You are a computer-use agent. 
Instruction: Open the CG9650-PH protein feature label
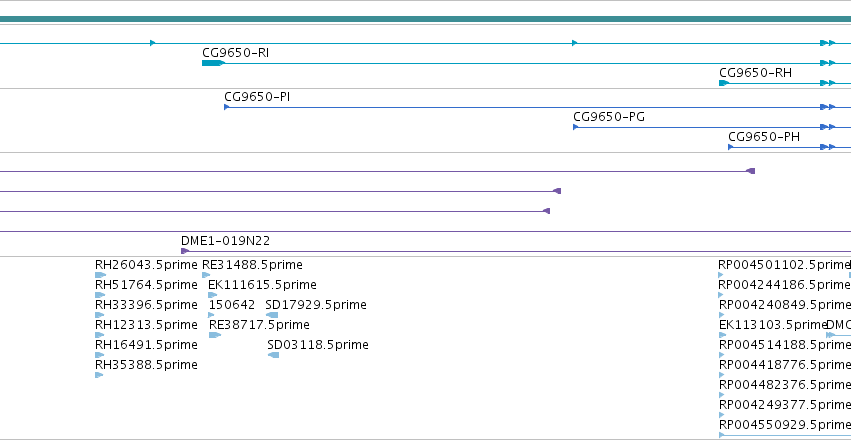pyautogui.click(x=764, y=137)
